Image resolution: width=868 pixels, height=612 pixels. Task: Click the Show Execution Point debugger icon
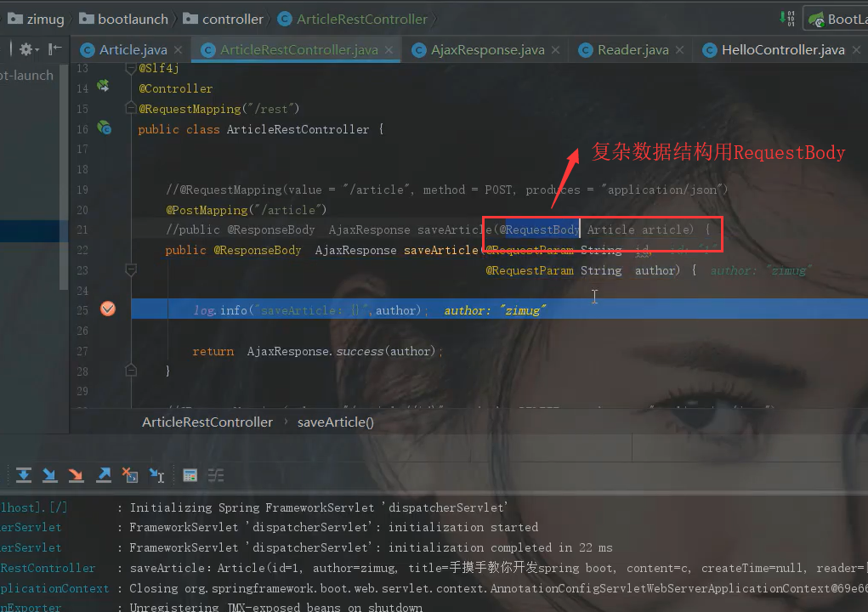(23, 475)
